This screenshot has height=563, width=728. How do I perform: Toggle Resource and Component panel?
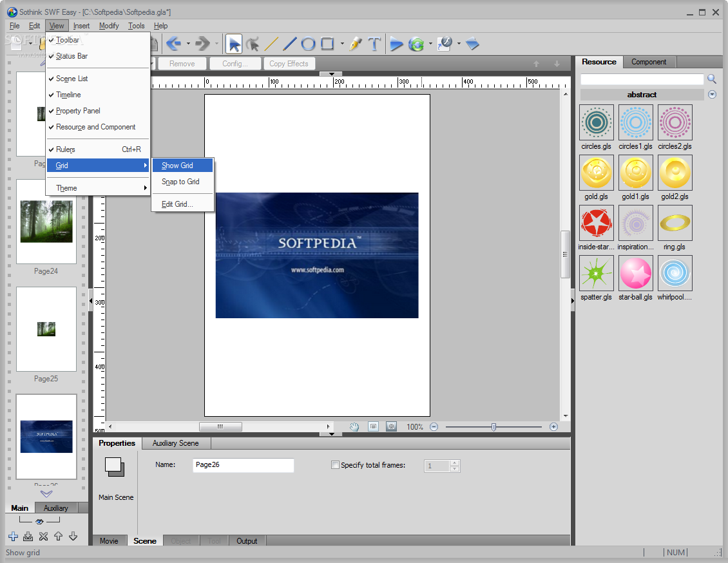(98, 127)
